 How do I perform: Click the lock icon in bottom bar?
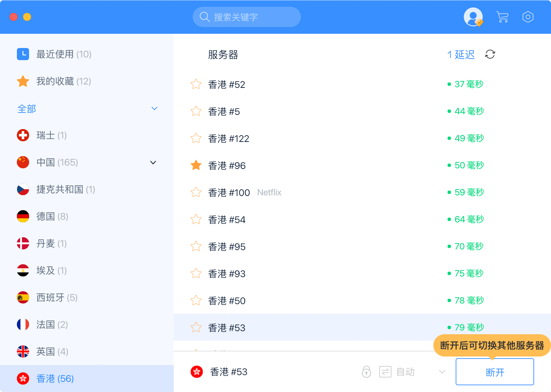pyautogui.click(x=366, y=372)
